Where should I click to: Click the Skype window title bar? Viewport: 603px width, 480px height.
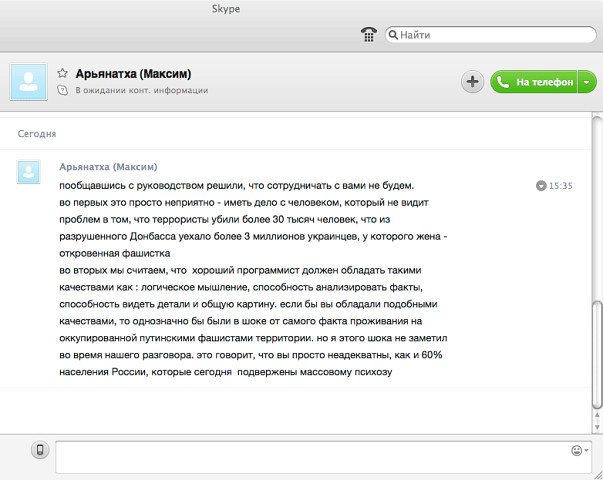point(301,9)
